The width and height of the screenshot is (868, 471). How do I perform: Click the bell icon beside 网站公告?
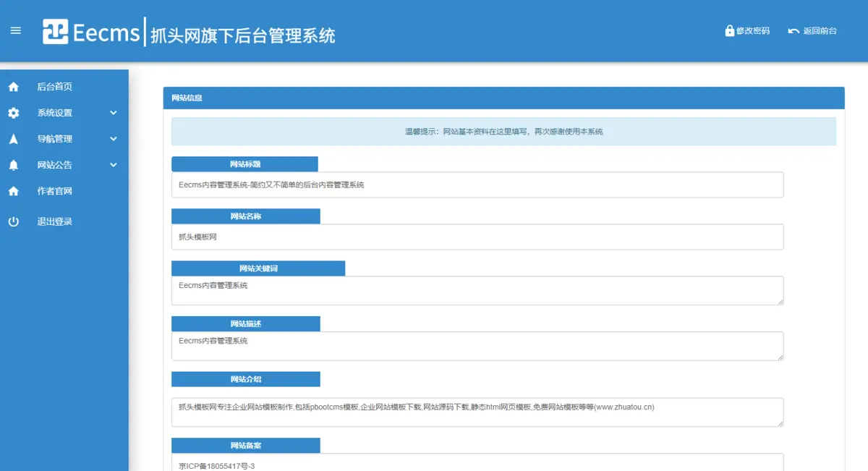[13, 165]
